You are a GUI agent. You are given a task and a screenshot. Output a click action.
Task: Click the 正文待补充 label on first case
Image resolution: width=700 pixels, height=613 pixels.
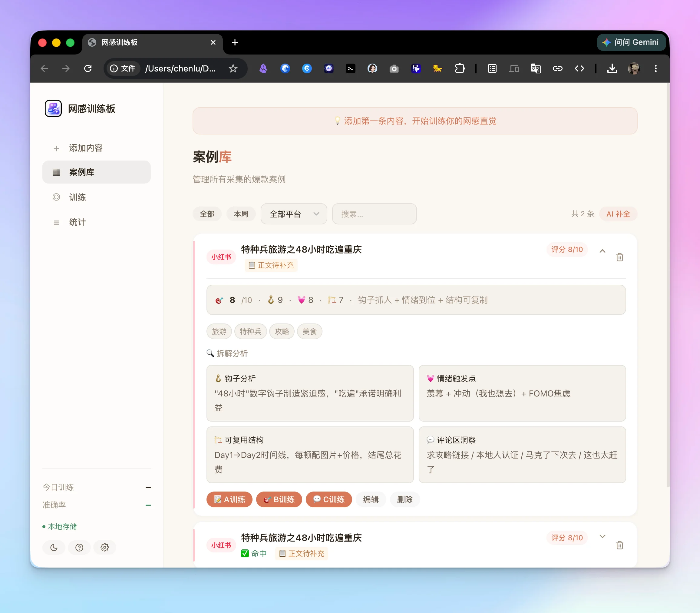point(271,265)
